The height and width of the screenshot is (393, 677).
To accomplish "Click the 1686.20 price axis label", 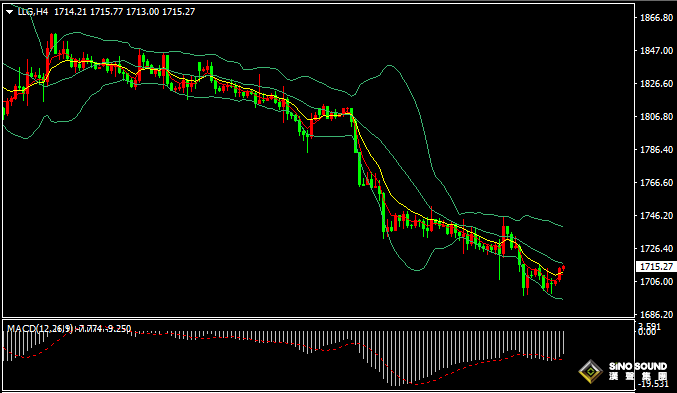I will point(656,314).
